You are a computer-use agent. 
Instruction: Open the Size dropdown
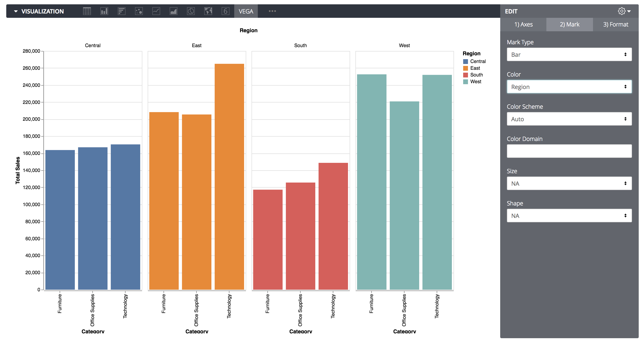point(569,184)
